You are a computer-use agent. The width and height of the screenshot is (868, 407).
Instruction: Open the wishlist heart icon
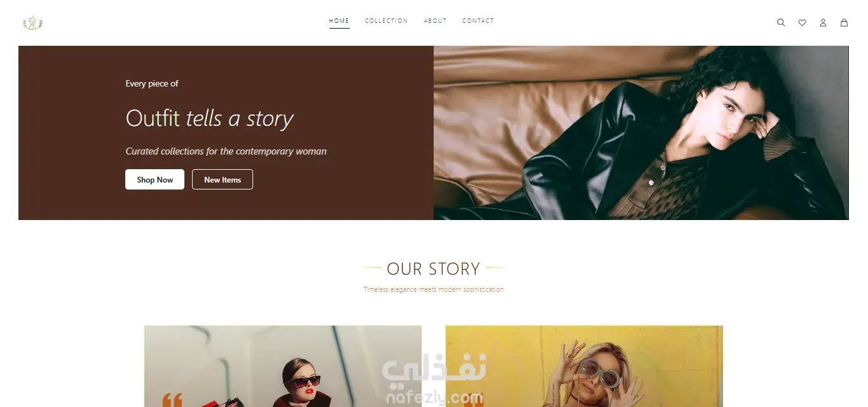[802, 22]
